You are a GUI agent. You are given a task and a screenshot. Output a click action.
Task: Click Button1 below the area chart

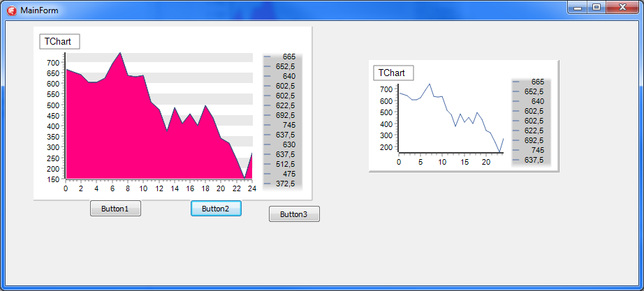pos(115,209)
